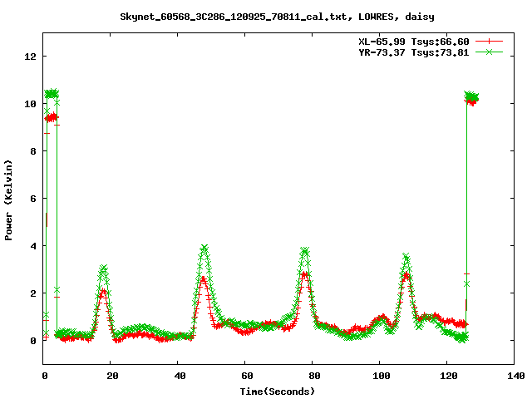The image size is (532, 399).
Task: Click the green peak near 108 seconds
Action: [406, 258]
